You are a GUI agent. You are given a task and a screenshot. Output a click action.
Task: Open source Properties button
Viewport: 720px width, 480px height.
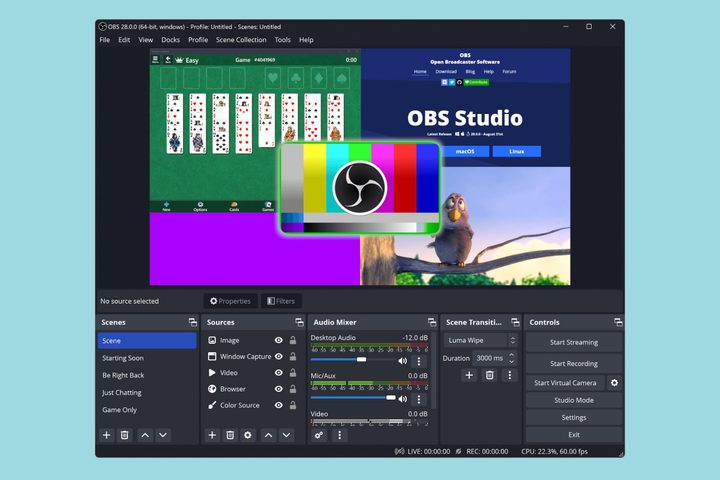230,301
